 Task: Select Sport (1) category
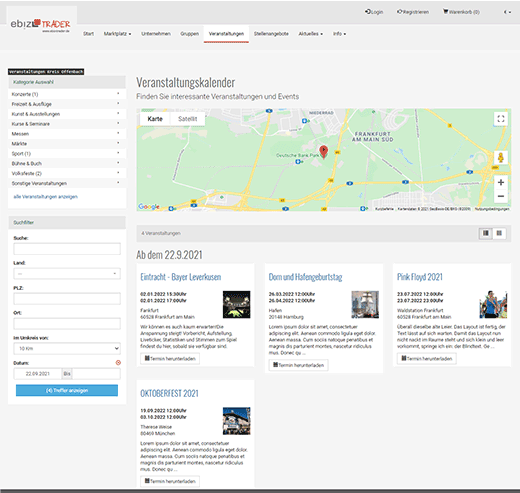pos(67,154)
